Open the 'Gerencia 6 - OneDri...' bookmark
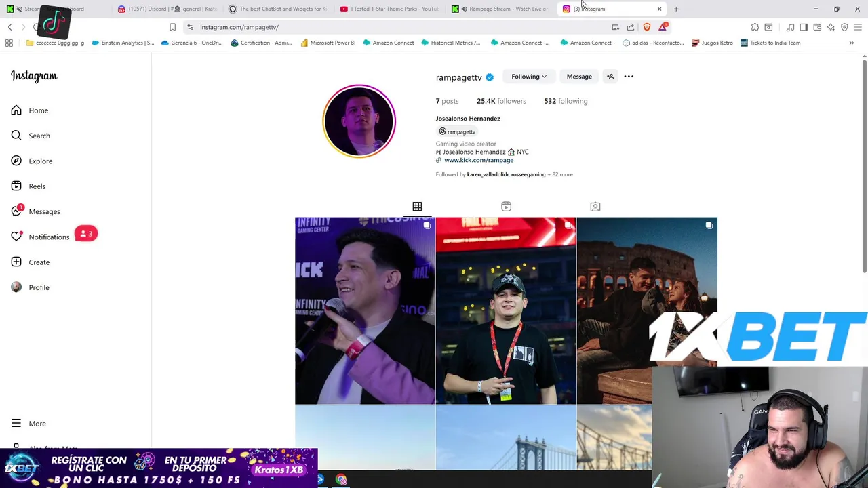This screenshot has width=868, height=488. pyautogui.click(x=192, y=43)
